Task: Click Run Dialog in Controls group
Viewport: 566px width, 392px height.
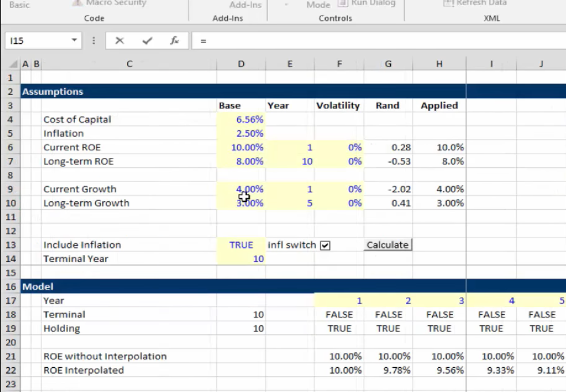Action: (367, 3)
